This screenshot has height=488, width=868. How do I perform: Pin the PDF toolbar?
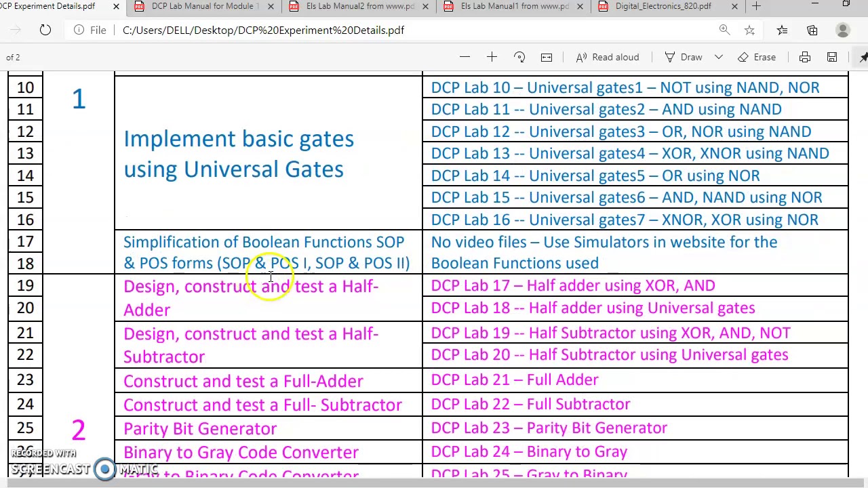[863, 57]
